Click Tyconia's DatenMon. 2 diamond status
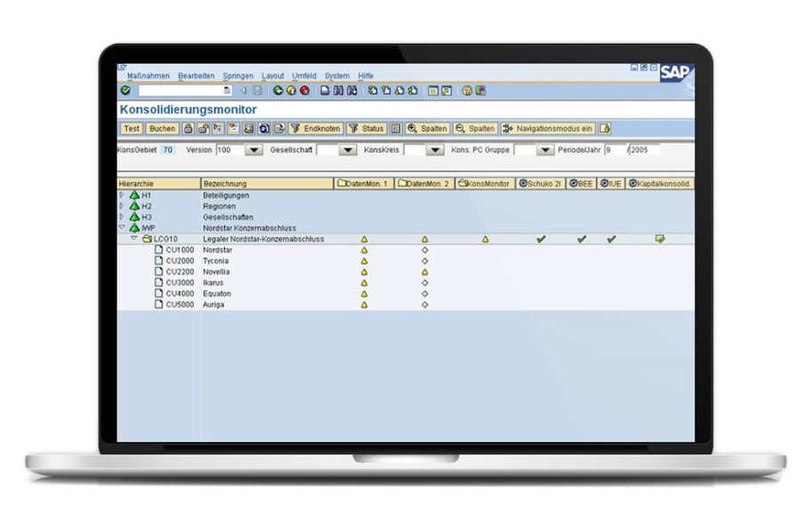 (x=424, y=261)
